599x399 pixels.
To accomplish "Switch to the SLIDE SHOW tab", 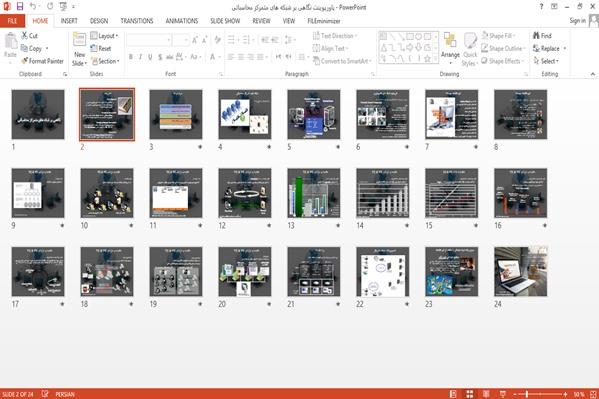I will coord(225,21).
